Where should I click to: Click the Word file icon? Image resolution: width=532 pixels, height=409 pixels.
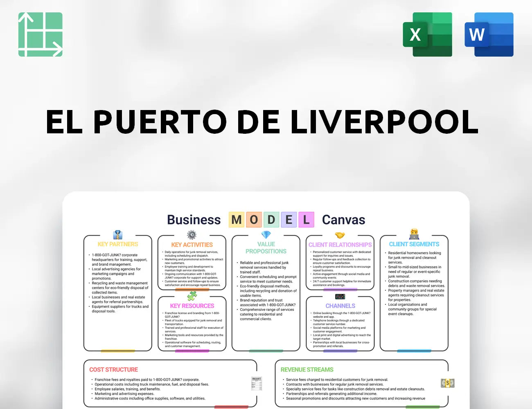point(489,34)
